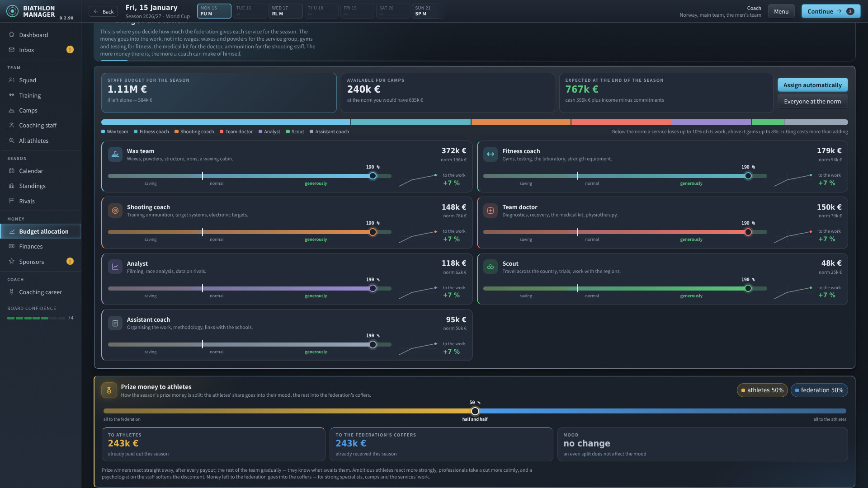Click the board confidence bar
This screenshot has width=868, height=488.
click(36, 318)
